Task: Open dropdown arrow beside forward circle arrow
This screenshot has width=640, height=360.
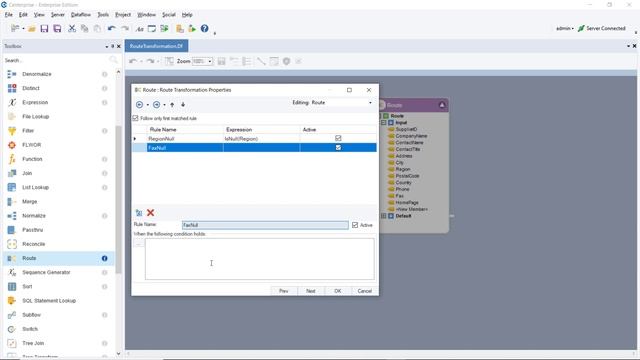Action: (x=164, y=105)
